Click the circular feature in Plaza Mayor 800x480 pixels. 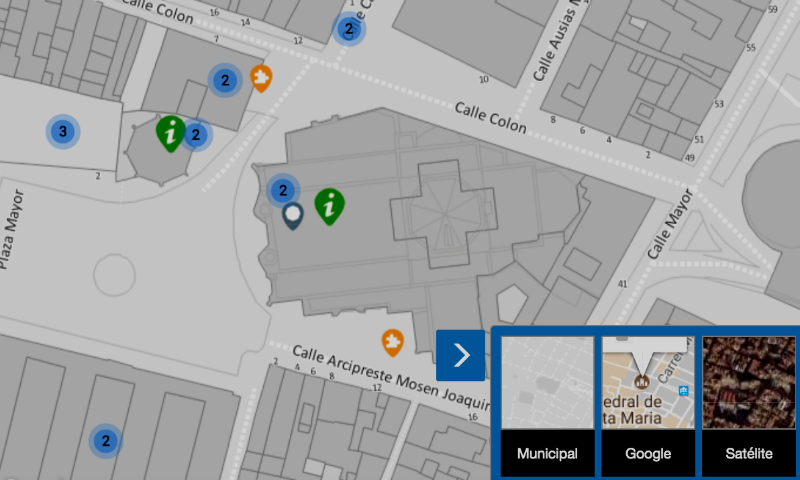114,275
